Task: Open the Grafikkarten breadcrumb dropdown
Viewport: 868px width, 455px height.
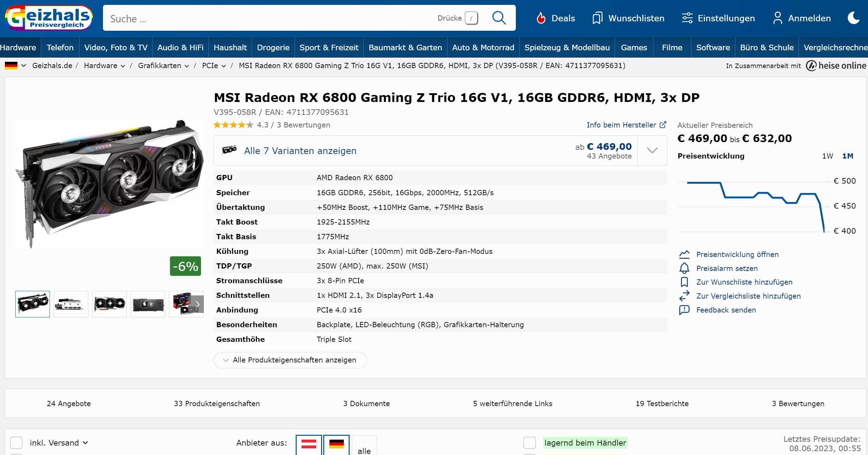Action: pos(187,66)
